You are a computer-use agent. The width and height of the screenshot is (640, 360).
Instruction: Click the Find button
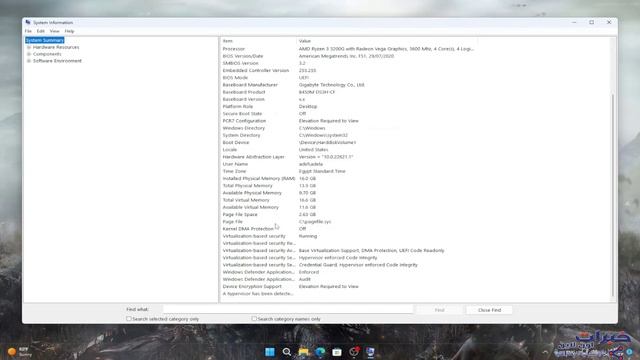pyautogui.click(x=439, y=310)
